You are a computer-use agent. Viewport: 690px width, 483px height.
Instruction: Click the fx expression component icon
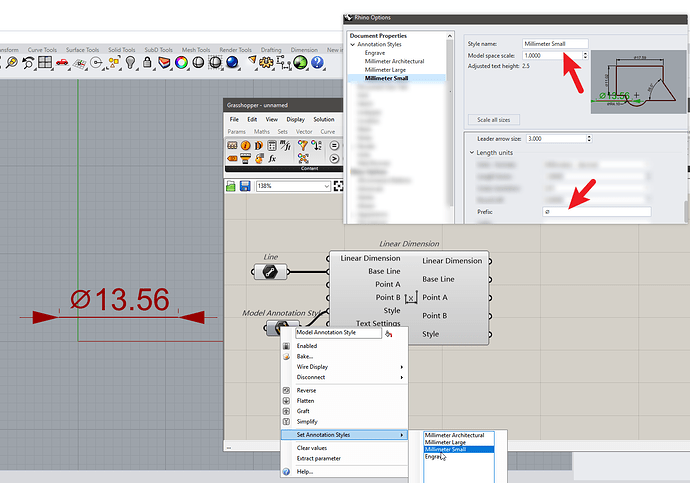[272, 158]
